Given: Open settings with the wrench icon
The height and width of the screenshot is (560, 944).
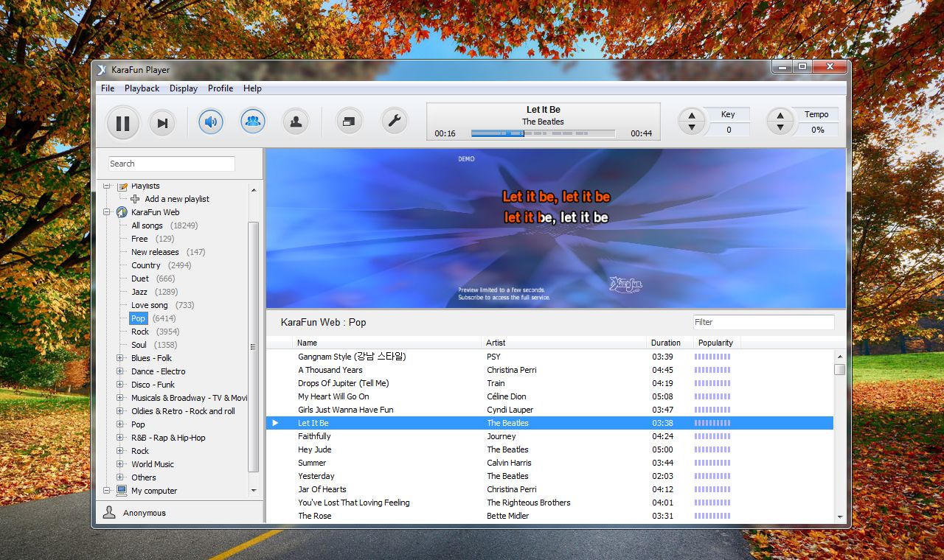Looking at the screenshot, I should point(394,122).
